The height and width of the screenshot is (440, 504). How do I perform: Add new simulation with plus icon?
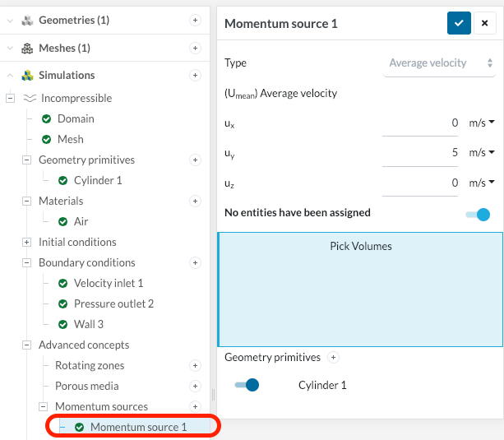(x=195, y=75)
